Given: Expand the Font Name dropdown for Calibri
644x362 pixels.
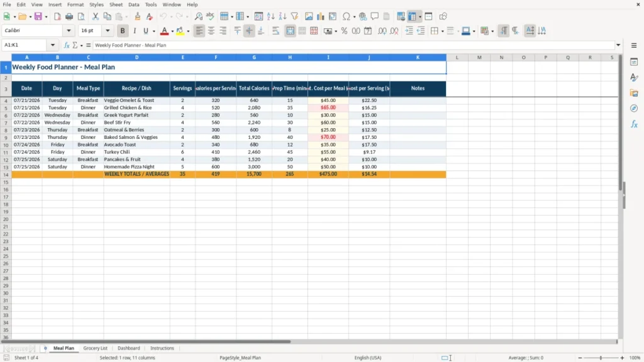Looking at the screenshot, I should [x=69, y=31].
